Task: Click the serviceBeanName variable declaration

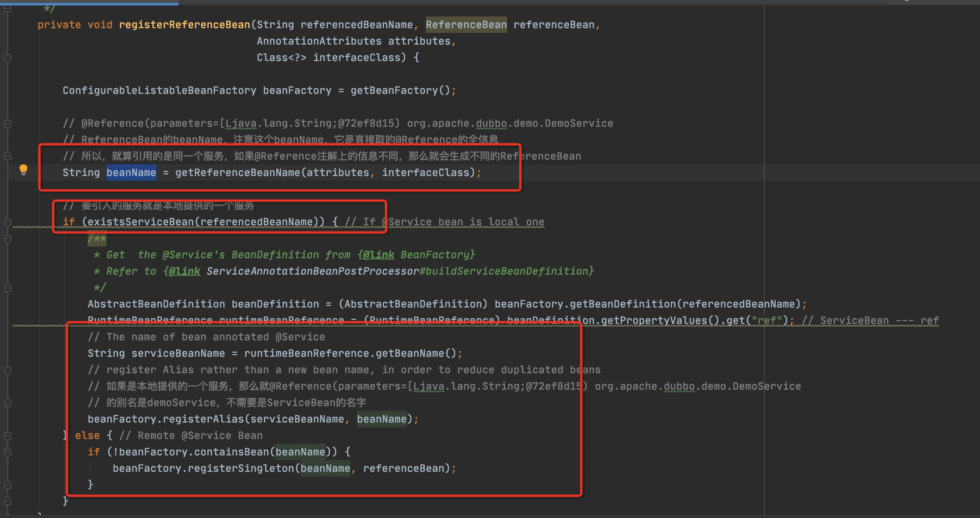Action: 178,353
